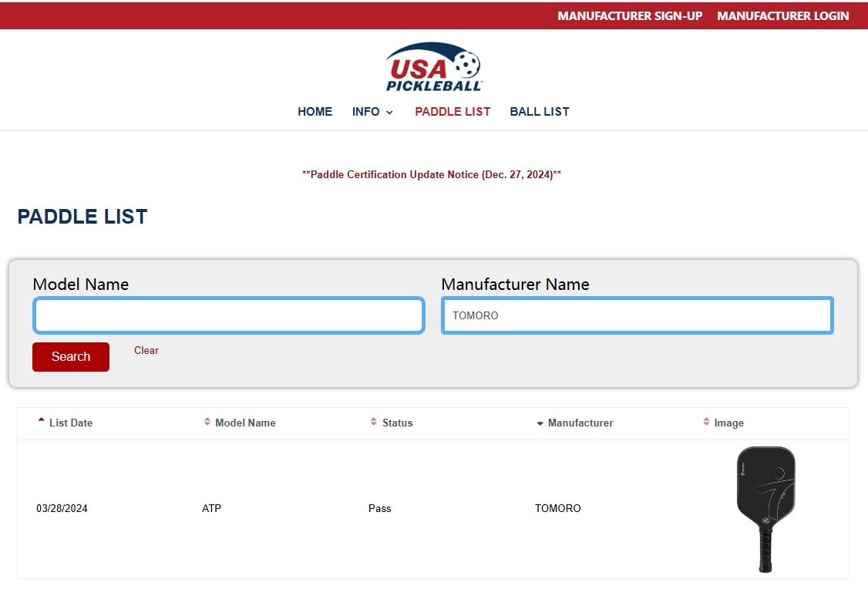Focus the Model Name search field
Image resolution: width=868 pixels, height=593 pixels.
(x=228, y=315)
